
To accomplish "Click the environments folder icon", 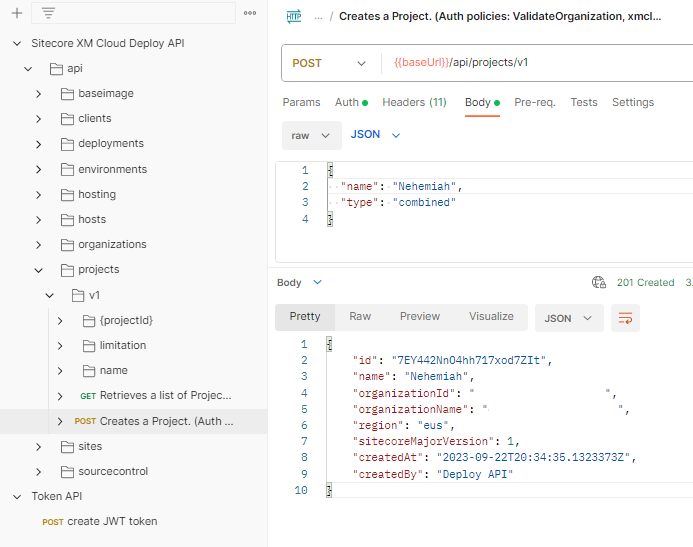I will click(67, 170).
